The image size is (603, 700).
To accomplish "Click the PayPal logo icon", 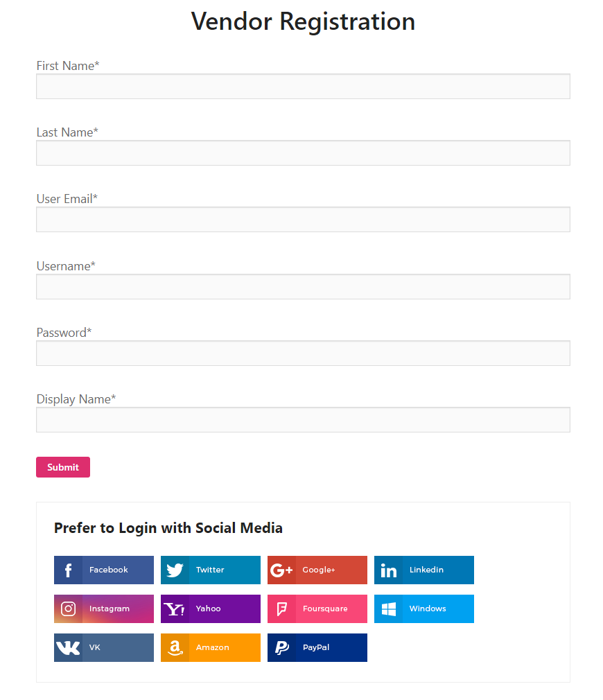I will (281, 648).
